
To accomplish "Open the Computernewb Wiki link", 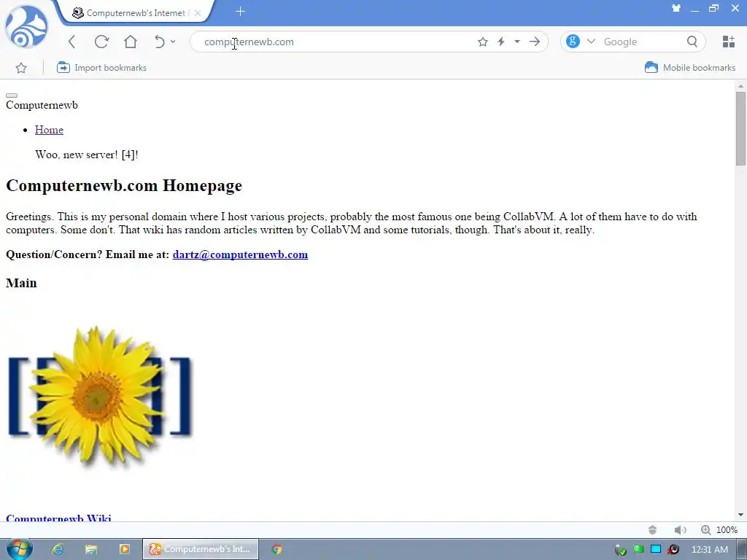I will click(x=58, y=518).
